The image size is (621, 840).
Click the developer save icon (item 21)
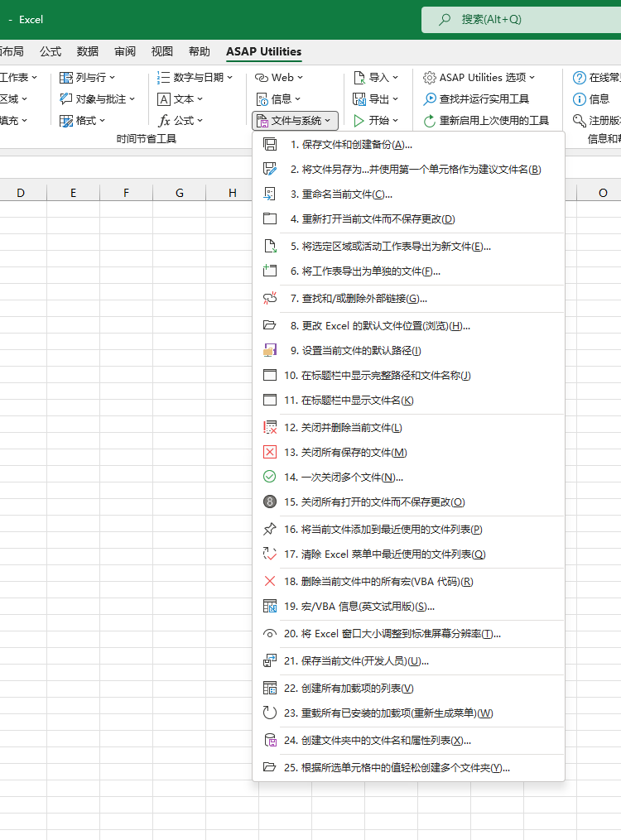[270, 660]
